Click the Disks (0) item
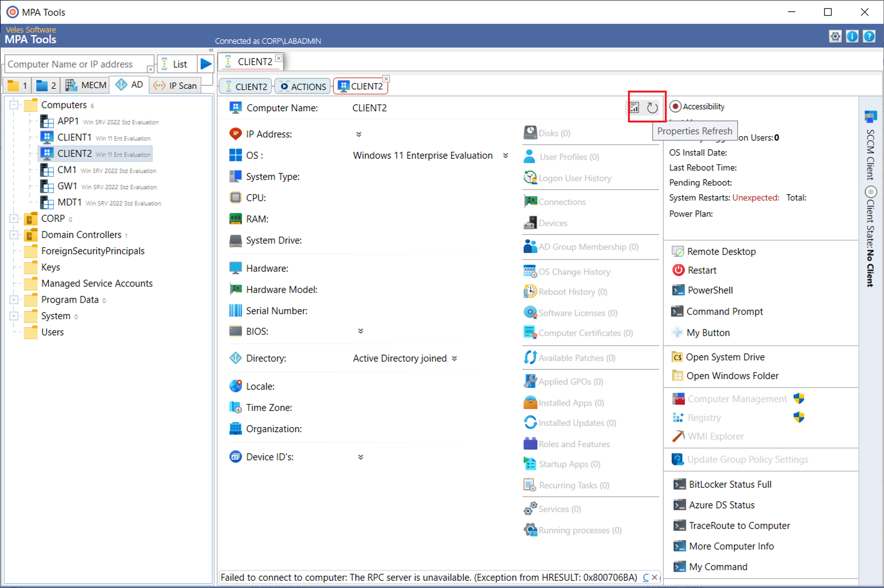This screenshot has height=588, width=884. 547,133
